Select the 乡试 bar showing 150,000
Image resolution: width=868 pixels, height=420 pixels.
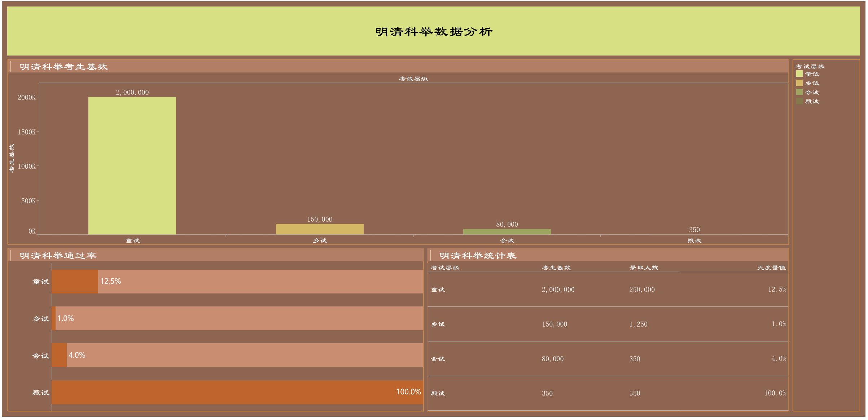coord(320,229)
